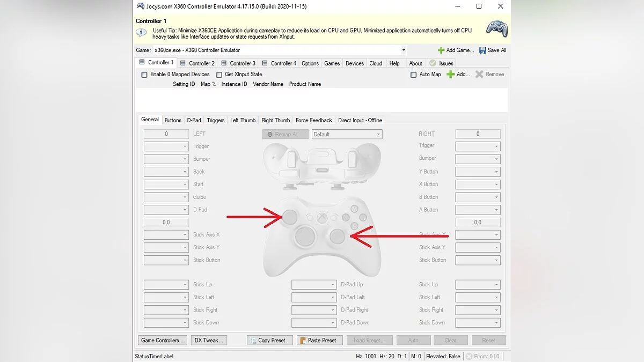Screen dimensions: 644x362
Task: Open the Game selection dropdown
Action: pyautogui.click(x=404, y=50)
